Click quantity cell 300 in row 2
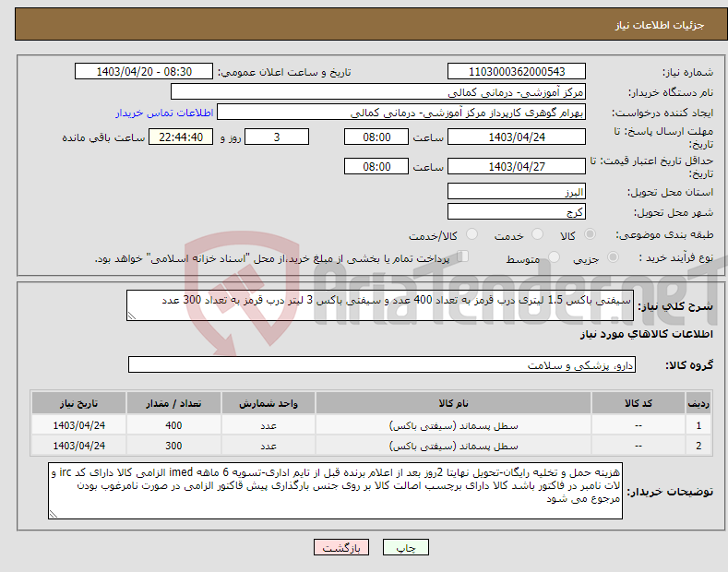 pyautogui.click(x=173, y=446)
